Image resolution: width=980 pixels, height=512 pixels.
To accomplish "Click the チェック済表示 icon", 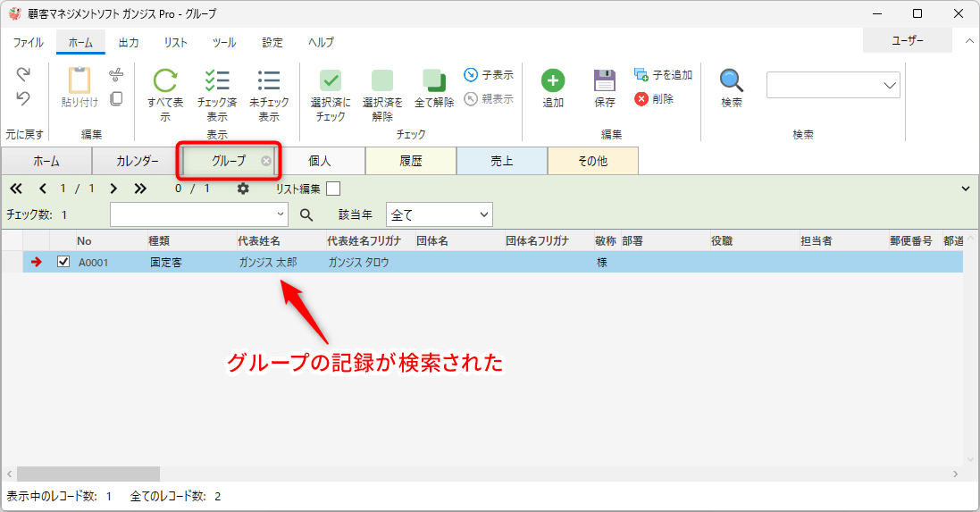I will click(x=217, y=81).
